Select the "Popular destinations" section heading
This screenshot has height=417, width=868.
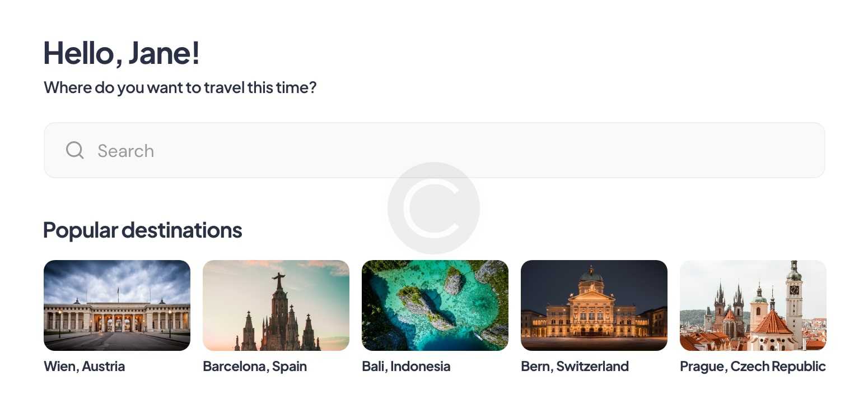coord(143,230)
